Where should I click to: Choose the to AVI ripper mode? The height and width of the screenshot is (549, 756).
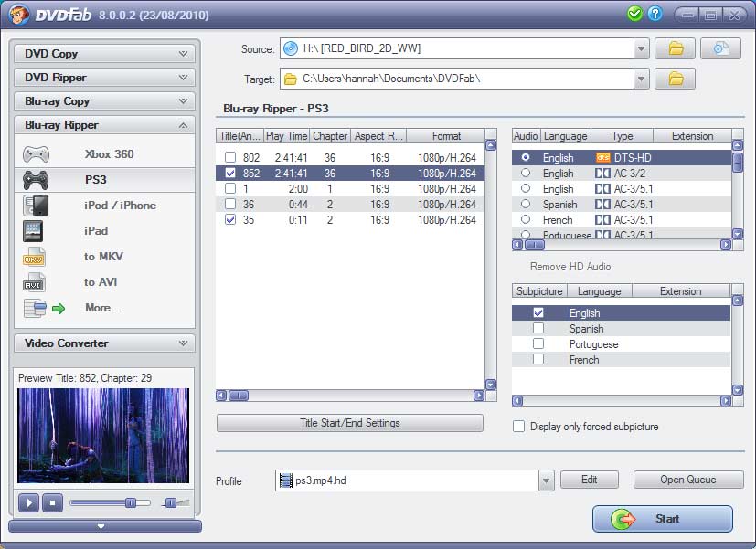click(x=104, y=282)
